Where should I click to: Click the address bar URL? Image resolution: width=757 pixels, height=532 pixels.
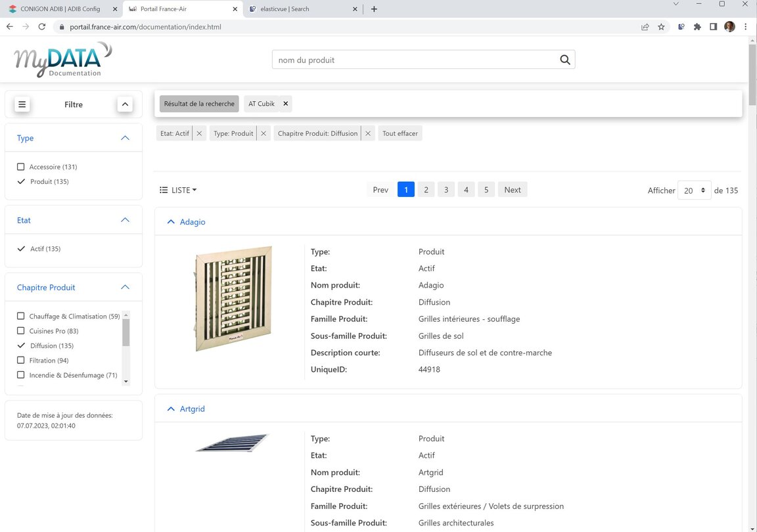(x=145, y=27)
